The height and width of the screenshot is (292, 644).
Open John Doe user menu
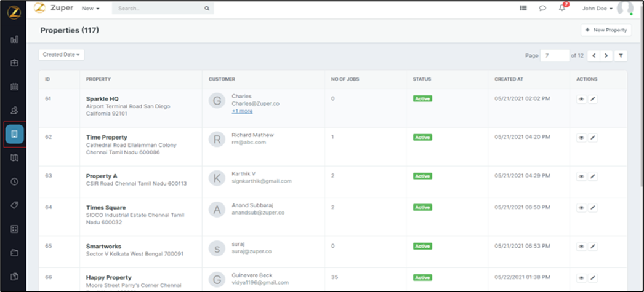(x=597, y=9)
